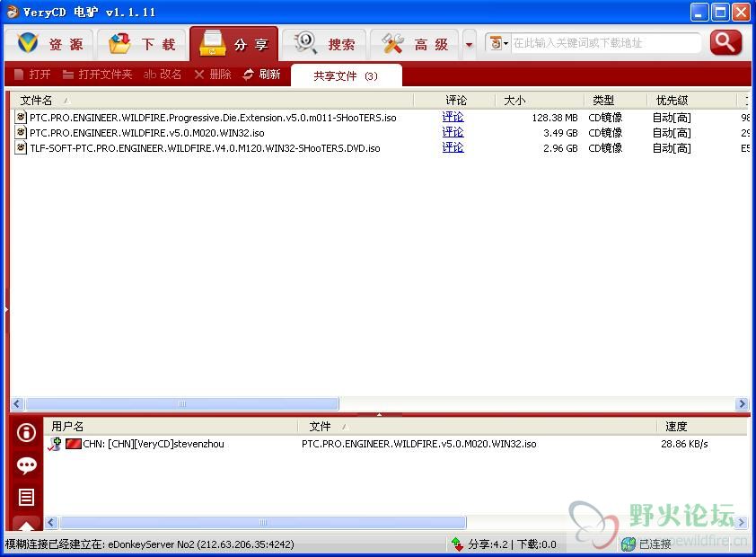
Task: Open 评论 link for the 3.49 GB file
Action: pos(453,132)
